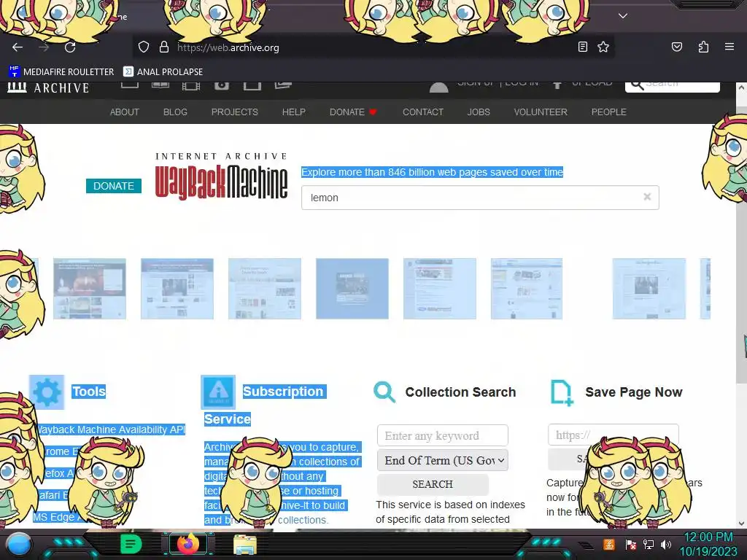Reload the page with refresh icon
The height and width of the screenshot is (560, 747).
point(70,47)
